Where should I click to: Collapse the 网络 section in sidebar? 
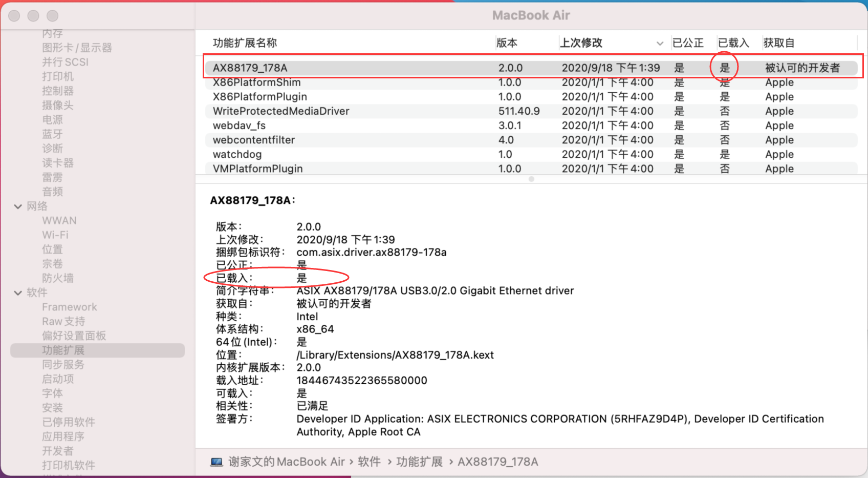18,206
